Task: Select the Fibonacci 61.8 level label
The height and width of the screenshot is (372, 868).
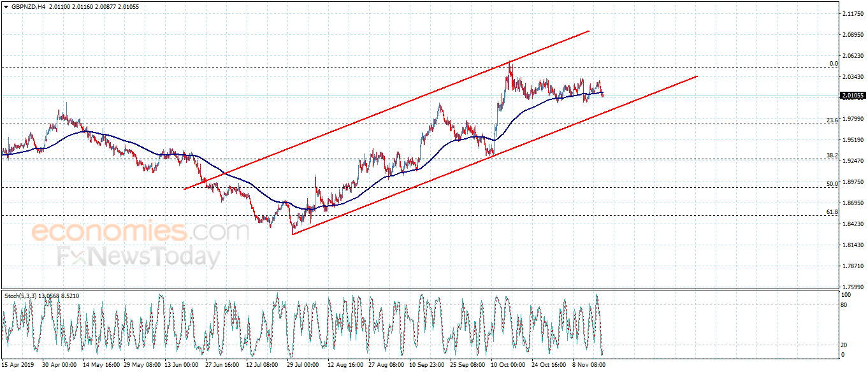Action: 832,212
